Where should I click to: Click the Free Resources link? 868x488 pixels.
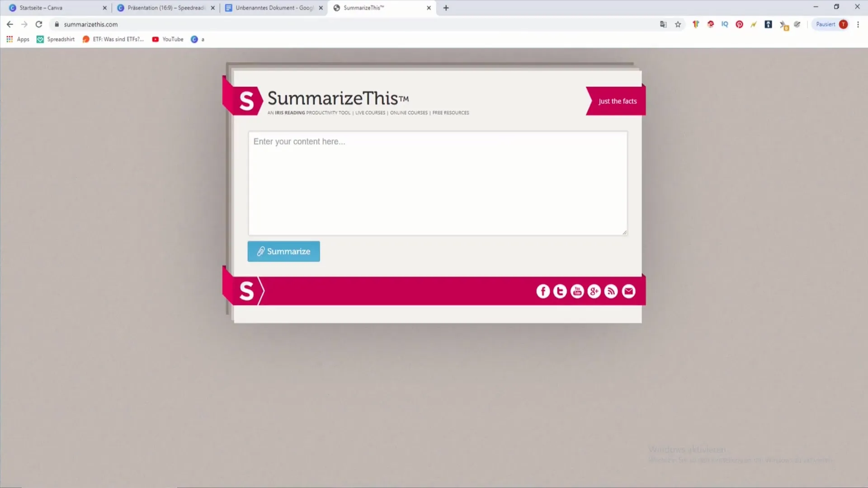click(451, 113)
